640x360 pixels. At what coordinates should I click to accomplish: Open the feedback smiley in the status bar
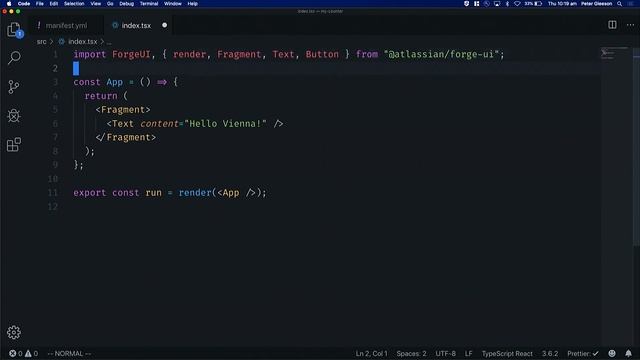[612, 353]
